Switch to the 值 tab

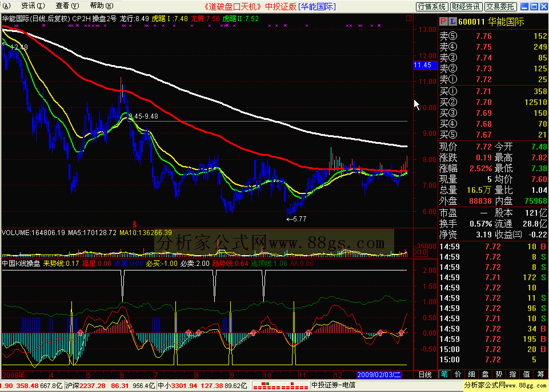coord(526,374)
